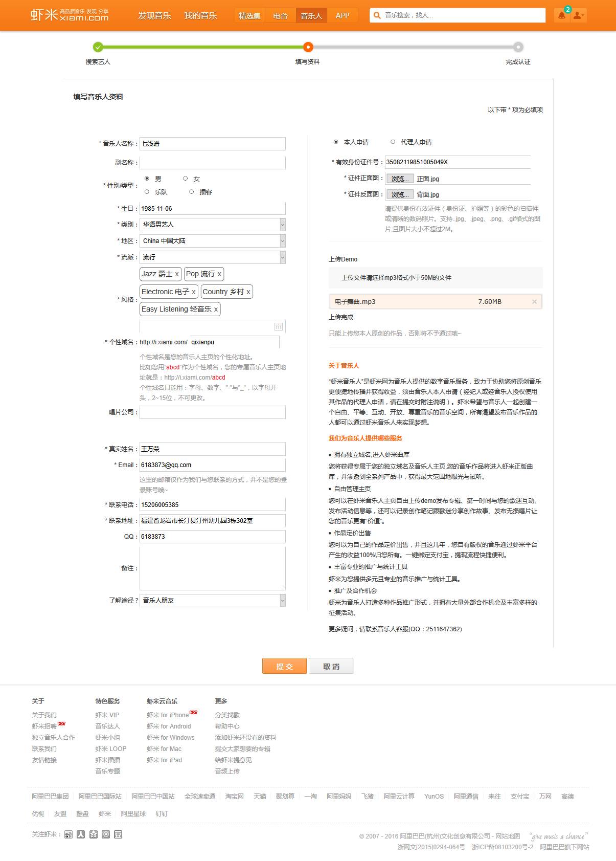Viewport: 616px width, 861px height.
Task: Click the Xiami logo in the header
Action: 70,15
